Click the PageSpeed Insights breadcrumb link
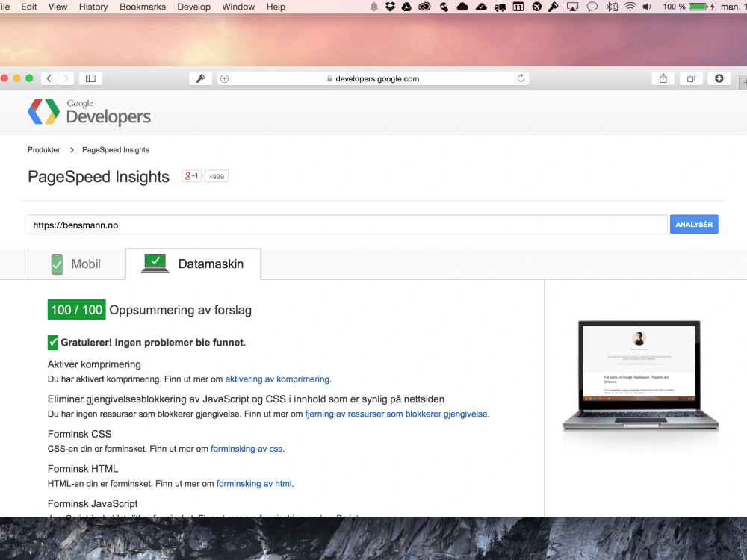 tap(116, 149)
